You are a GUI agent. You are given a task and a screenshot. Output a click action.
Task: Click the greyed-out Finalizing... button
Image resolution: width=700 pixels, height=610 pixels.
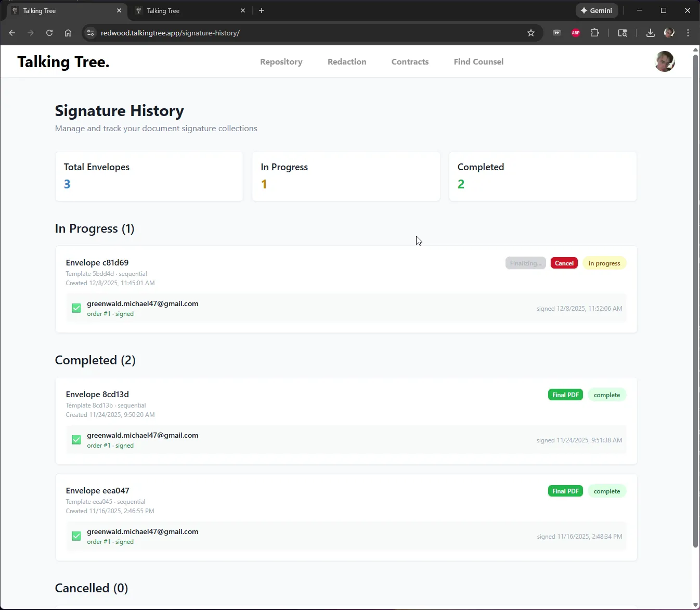526,263
